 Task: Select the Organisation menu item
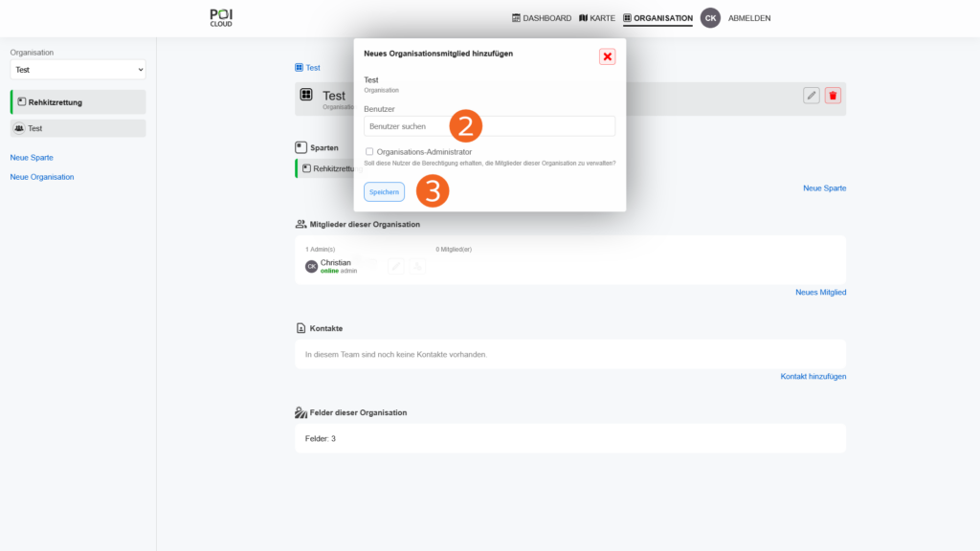click(657, 18)
